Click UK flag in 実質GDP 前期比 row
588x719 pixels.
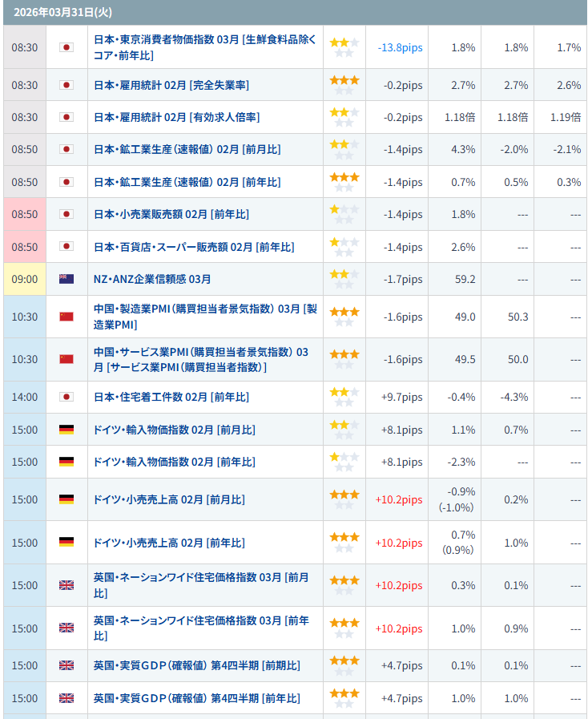click(x=66, y=665)
